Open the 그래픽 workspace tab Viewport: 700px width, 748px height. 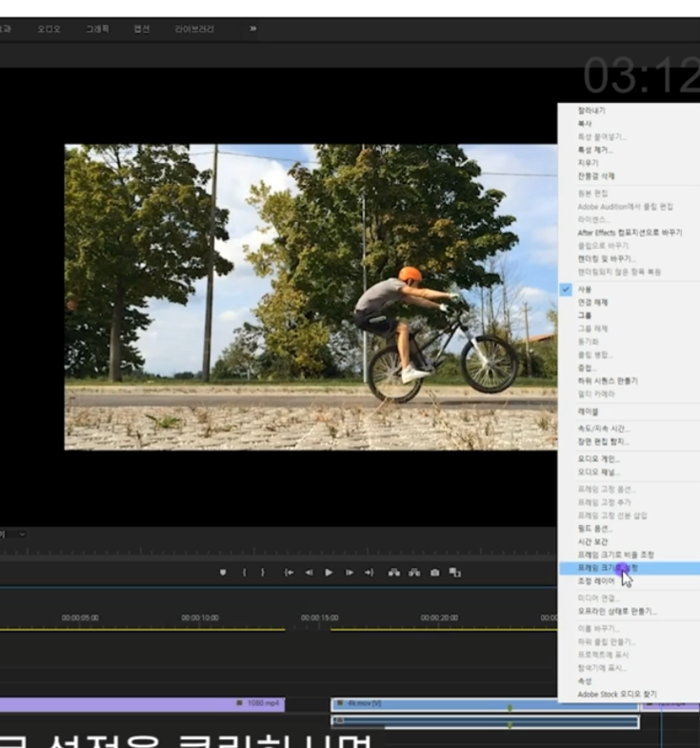[x=98, y=30]
